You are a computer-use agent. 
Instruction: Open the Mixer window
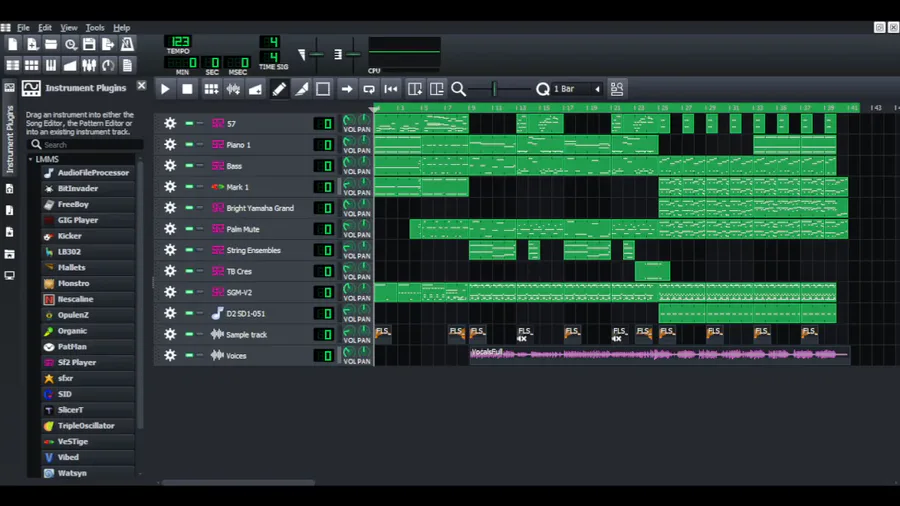click(x=89, y=65)
